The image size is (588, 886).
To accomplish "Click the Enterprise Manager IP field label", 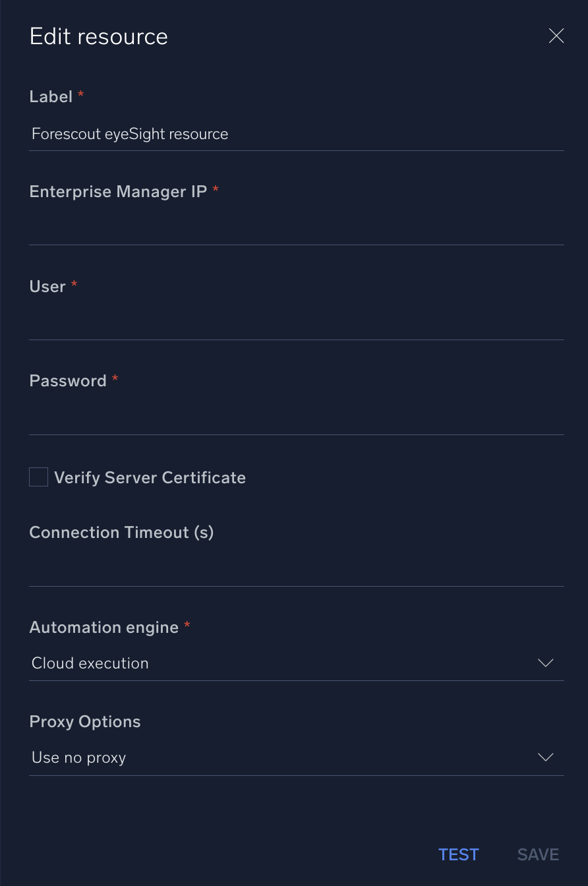I will pos(118,192).
